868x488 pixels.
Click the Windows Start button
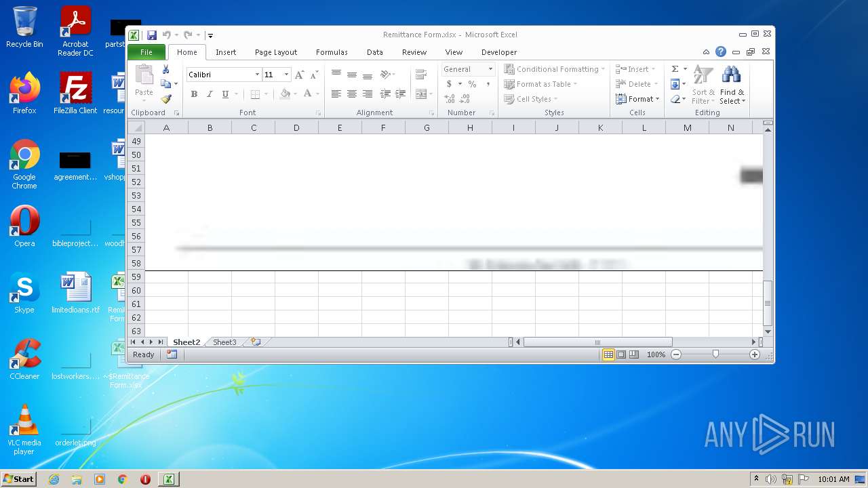tap(18, 479)
